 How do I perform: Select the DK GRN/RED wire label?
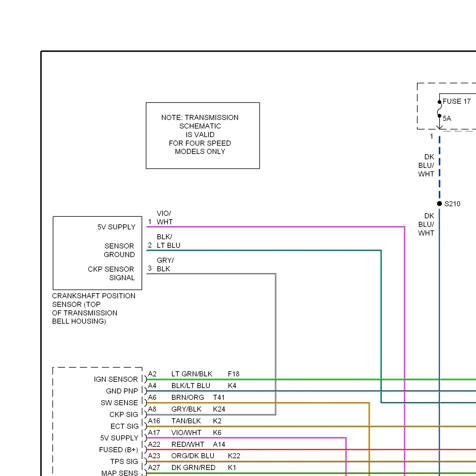point(193,467)
